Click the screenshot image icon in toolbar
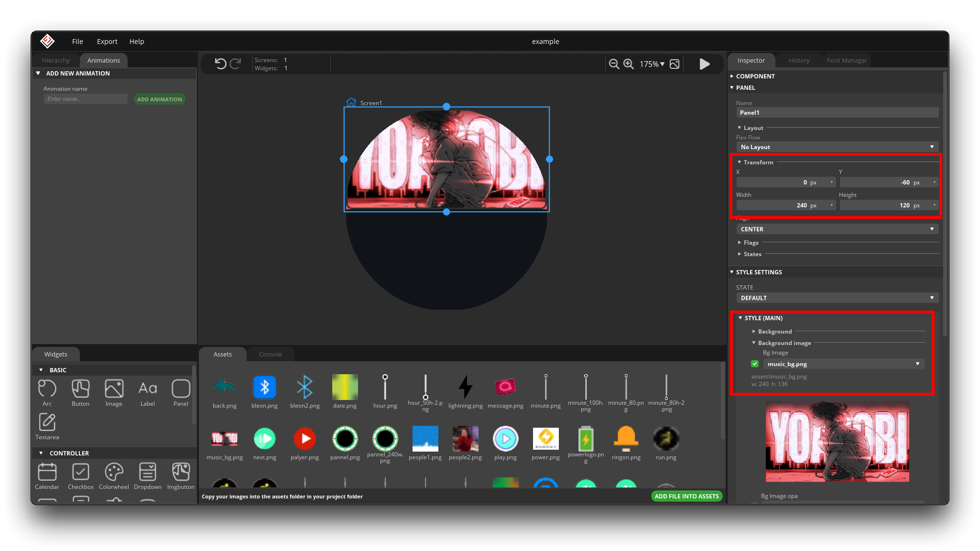The height and width of the screenshot is (551, 980). point(675,64)
